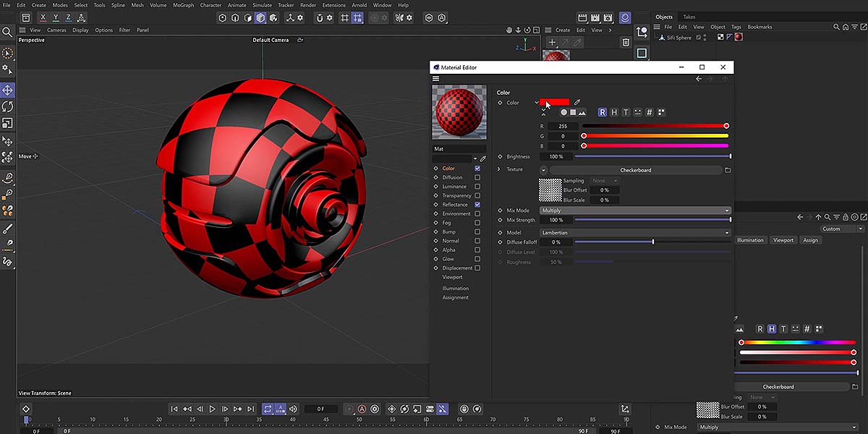Open the Objects panel Tags menu
Viewport: 868px width, 434px height.
[736, 27]
